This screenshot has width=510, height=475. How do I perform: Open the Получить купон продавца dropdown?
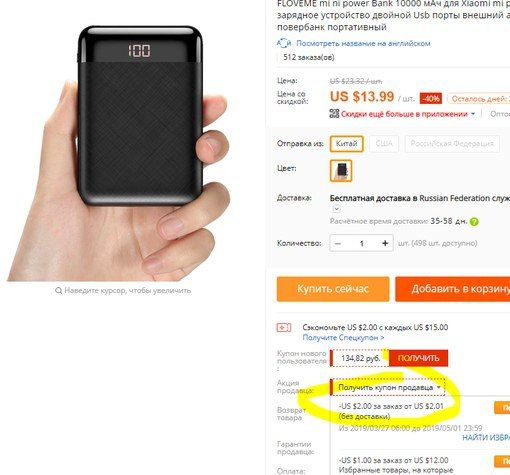(388, 387)
